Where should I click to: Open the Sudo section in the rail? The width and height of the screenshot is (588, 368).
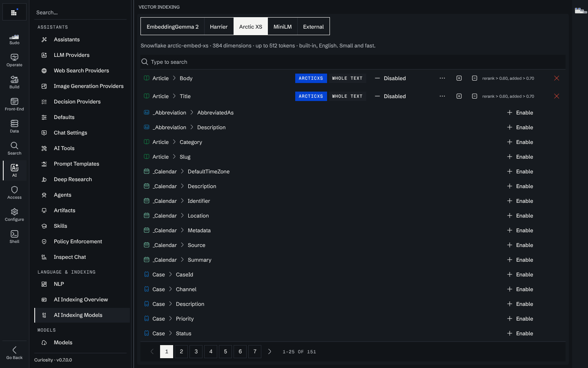[14, 39]
